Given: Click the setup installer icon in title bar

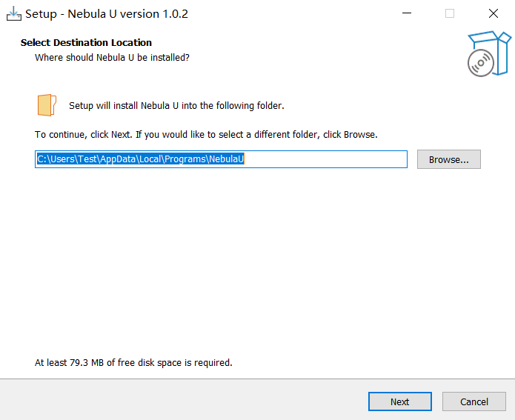Looking at the screenshot, I should (x=14, y=14).
